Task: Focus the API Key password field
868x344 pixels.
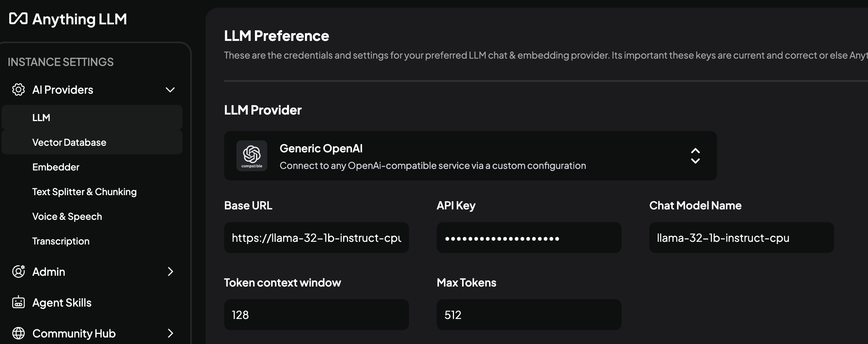Action: 529,238
